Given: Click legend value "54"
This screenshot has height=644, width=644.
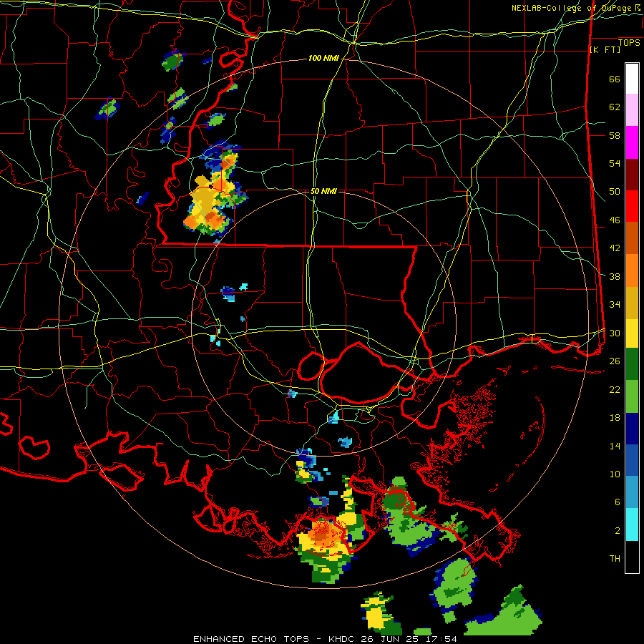Looking at the screenshot, I should (615, 163).
